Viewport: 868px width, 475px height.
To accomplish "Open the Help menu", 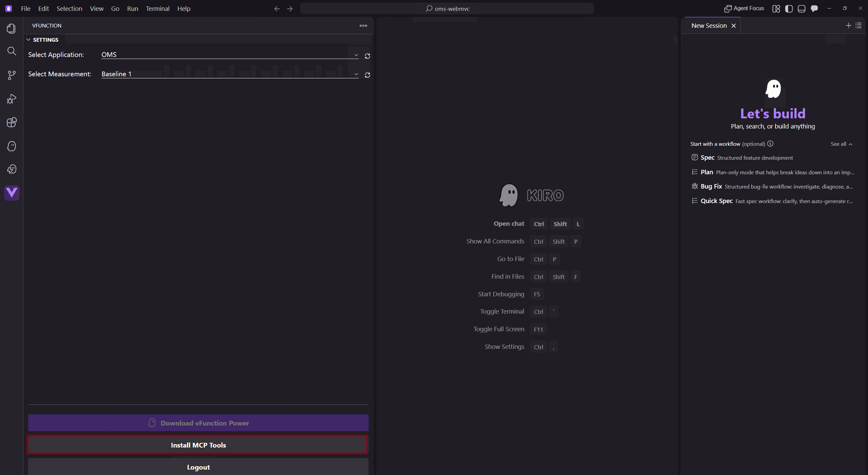I will [184, 9].
